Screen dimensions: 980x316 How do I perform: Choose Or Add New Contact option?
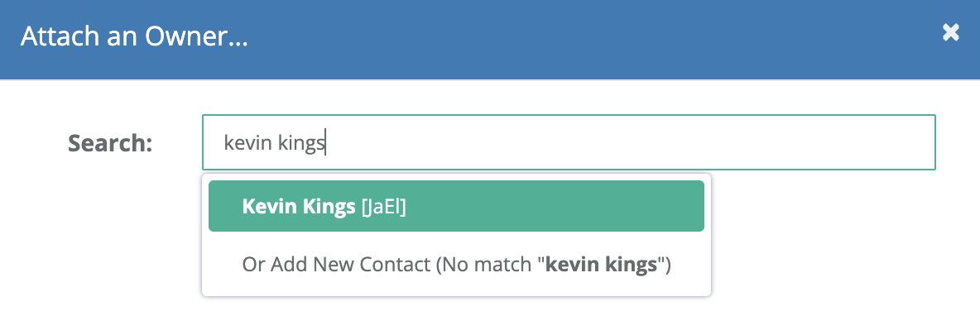point(456,265)
